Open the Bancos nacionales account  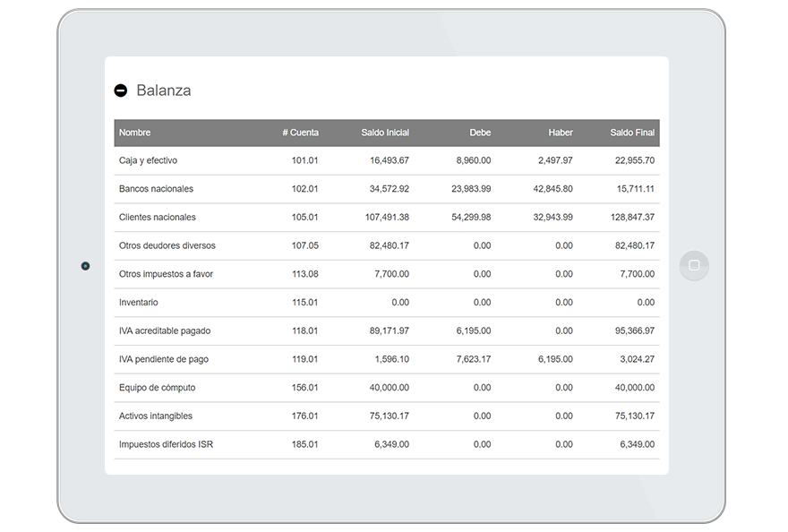click(156, 189)
